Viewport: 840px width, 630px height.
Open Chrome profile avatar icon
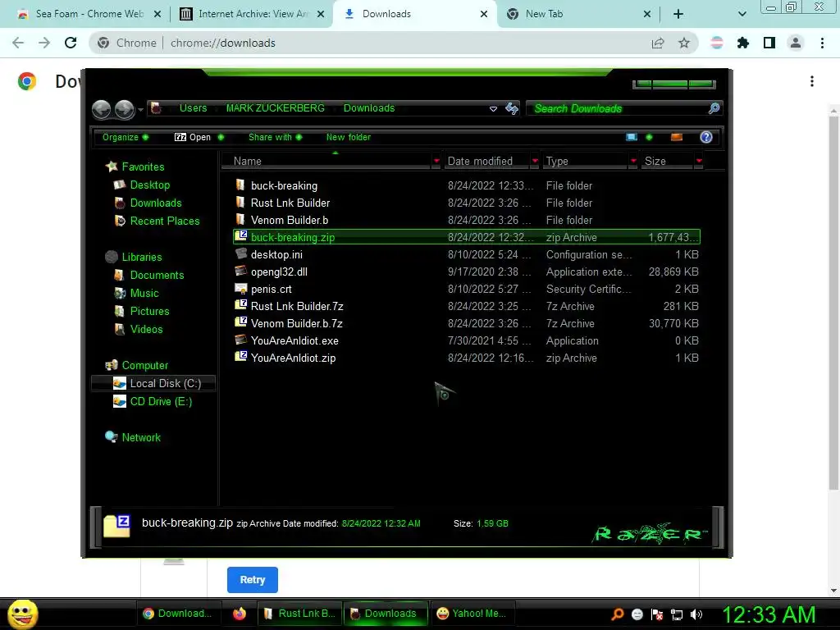(x=796, y=43)
